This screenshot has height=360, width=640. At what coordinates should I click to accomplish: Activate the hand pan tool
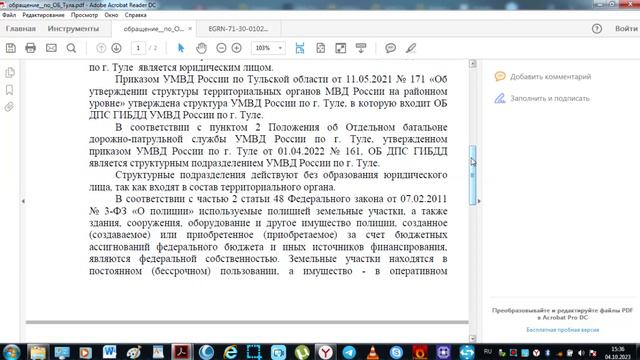pyautogui.click(x=201, y=48)
